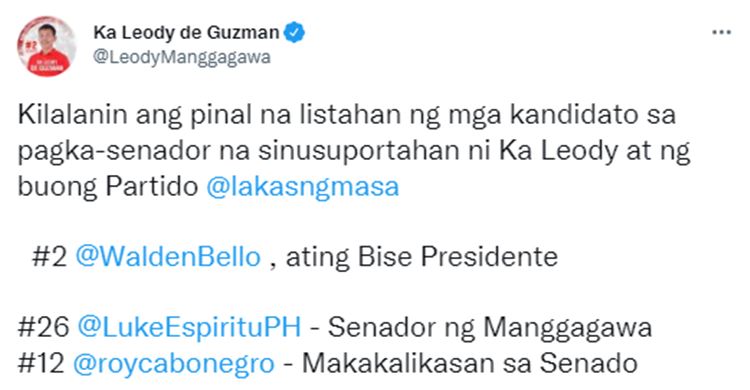Click the display name Ka Leody de Guzman
Screen dimensions: 750x390
pyautogui.click(x=186, y=33)
